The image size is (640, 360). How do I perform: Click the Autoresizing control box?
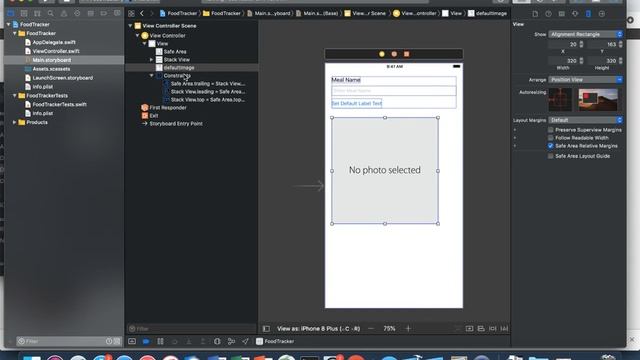(x=560, y=99)
